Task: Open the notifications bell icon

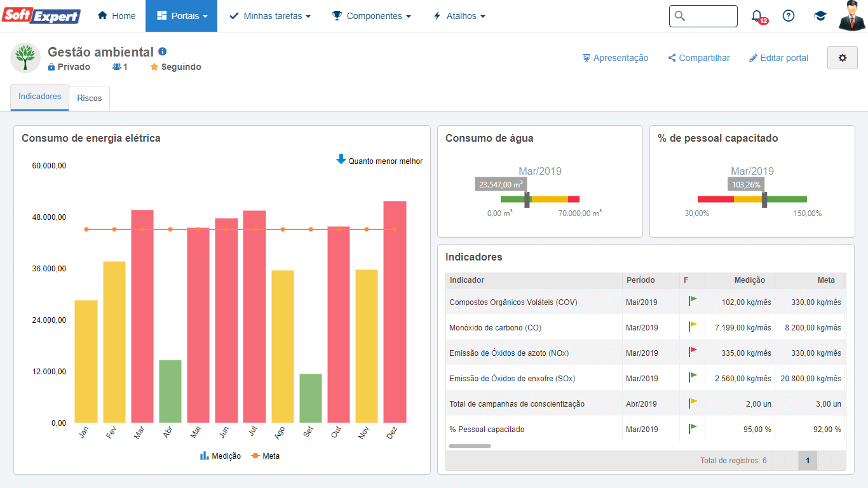Action: (x=757, y=16)
